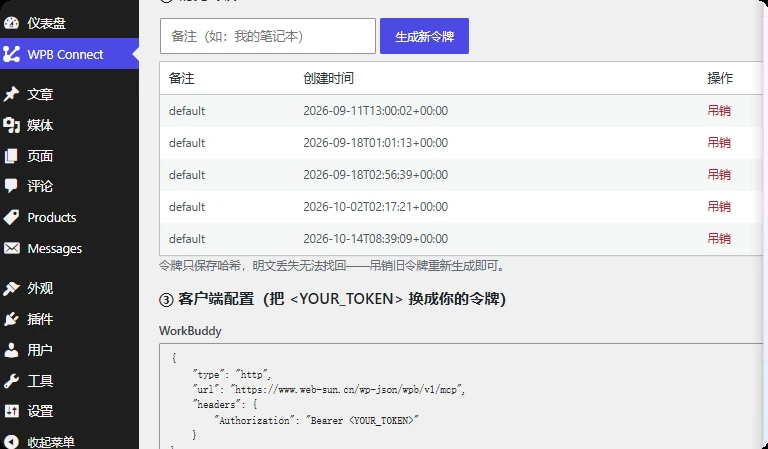Revoke the token created 2026-09-11T13:00:02
The height and width of the screenshot is (449, 768).
tap(719, 111)
